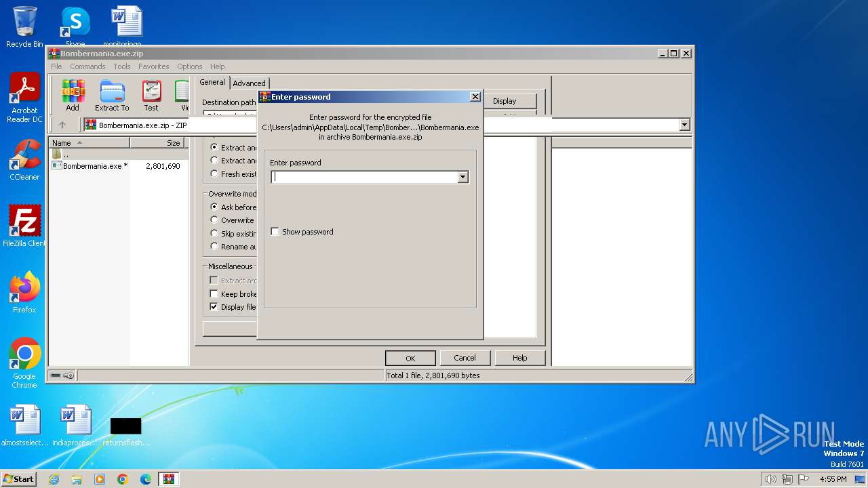
Task: Open the returnsflesh desktop file
Action: point(126,431)
